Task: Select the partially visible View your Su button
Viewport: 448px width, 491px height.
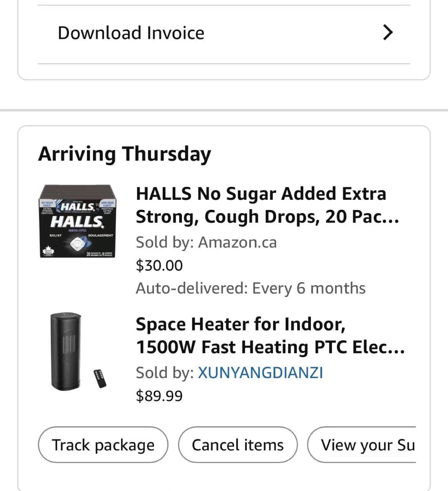Action: (x=362, y=445)
